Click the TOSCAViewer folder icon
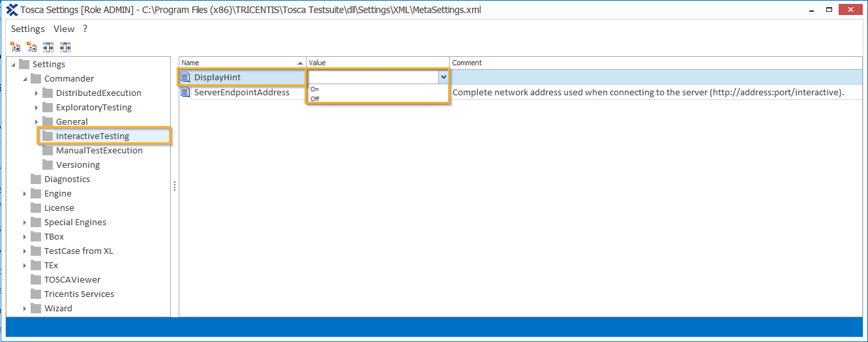This screenshot has width=868, height=342. (36, 279)
